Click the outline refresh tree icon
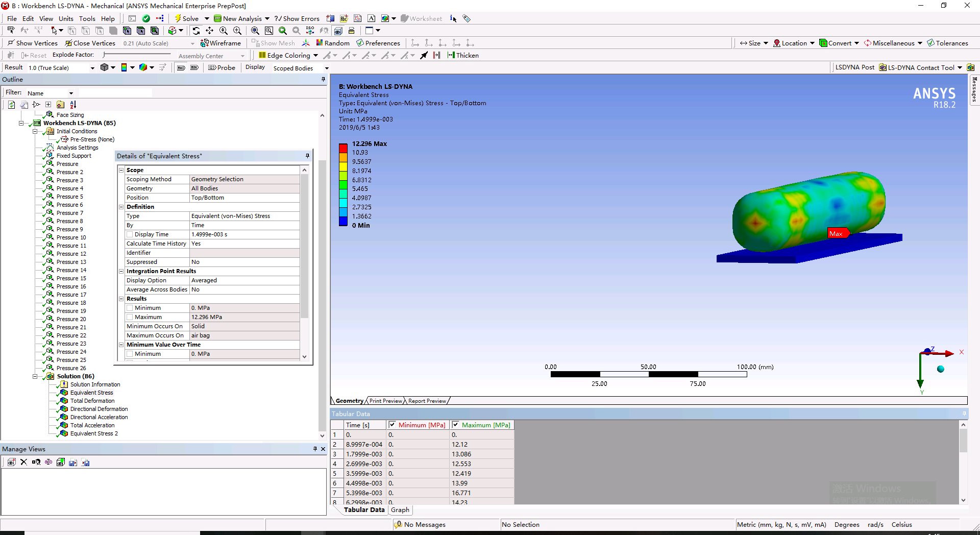The width and height of the screenshot is (980, 535). (x=11, y=105)
